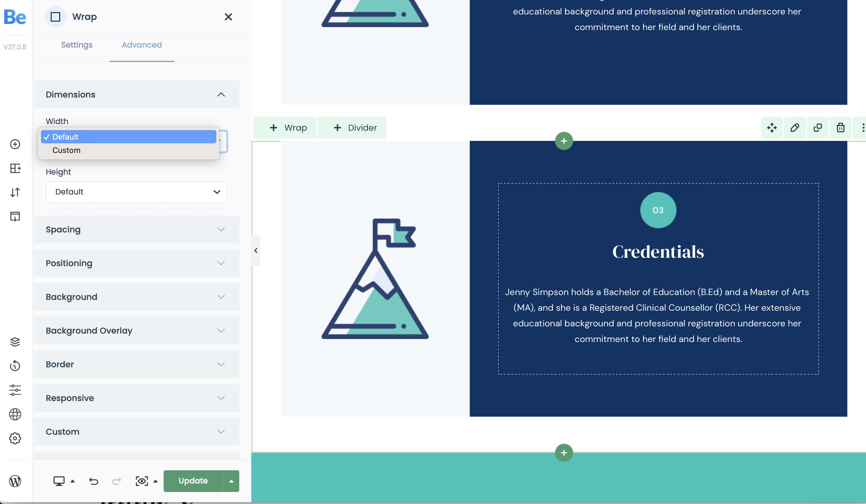Open the Height Default dropdown
This screenshot has height=504, width=866.
[136, 191]
